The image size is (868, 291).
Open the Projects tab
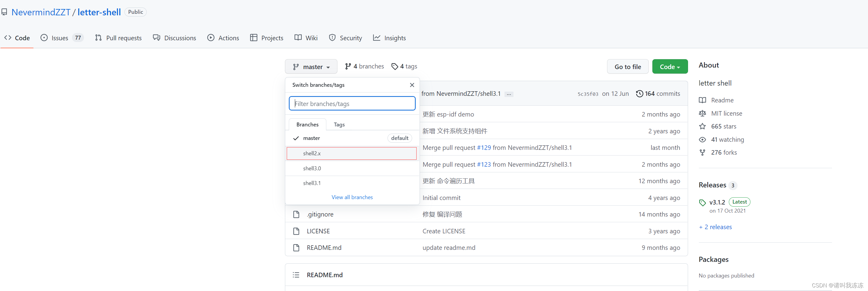[267, 38]
